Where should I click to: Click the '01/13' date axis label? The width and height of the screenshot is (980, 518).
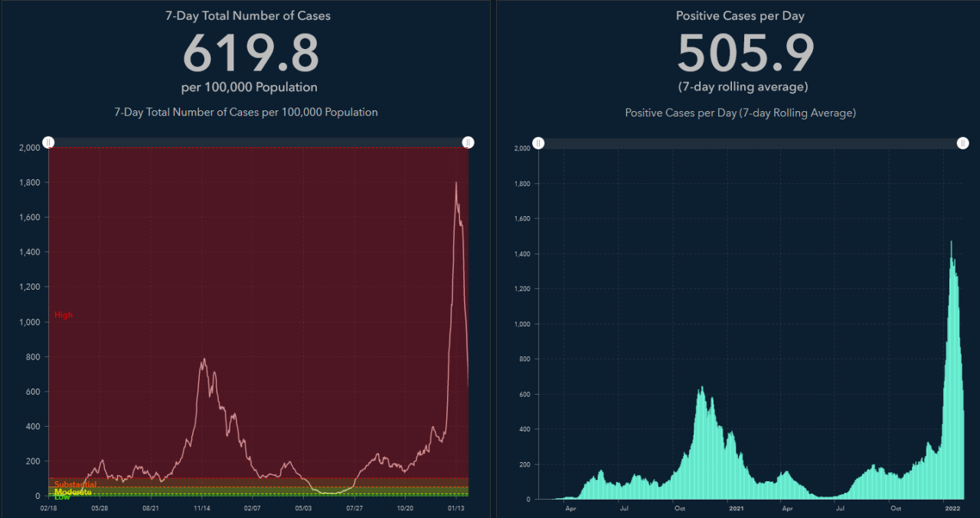pyautogui.click(x=456, y=507)
